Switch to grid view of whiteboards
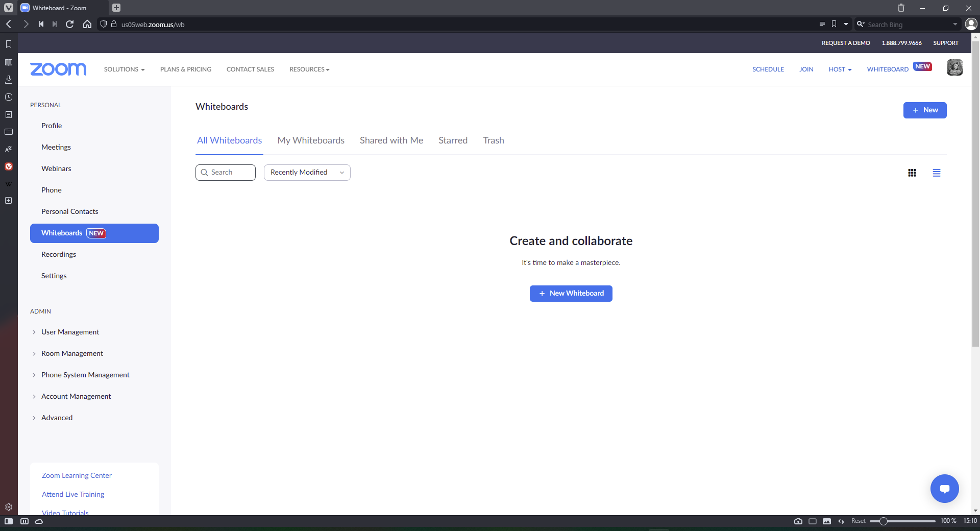The image size is (980, 531). pos(912,173)
